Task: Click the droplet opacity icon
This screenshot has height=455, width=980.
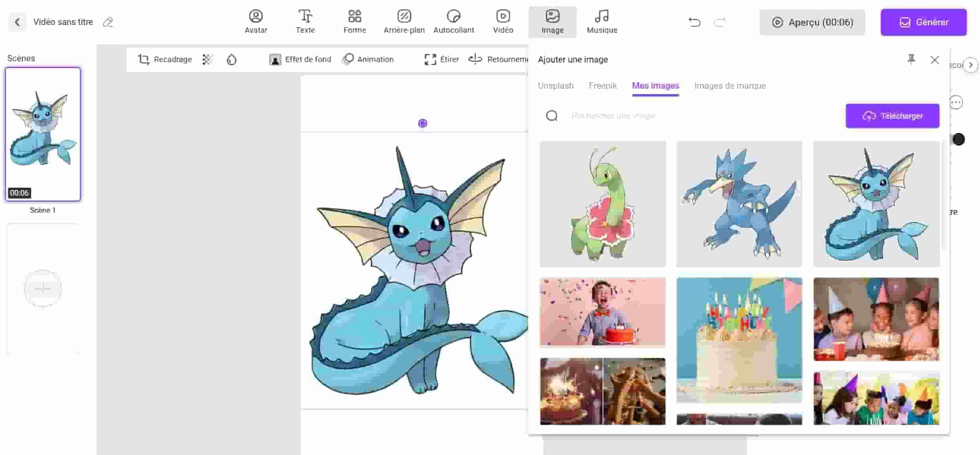Action: point(231,59)
